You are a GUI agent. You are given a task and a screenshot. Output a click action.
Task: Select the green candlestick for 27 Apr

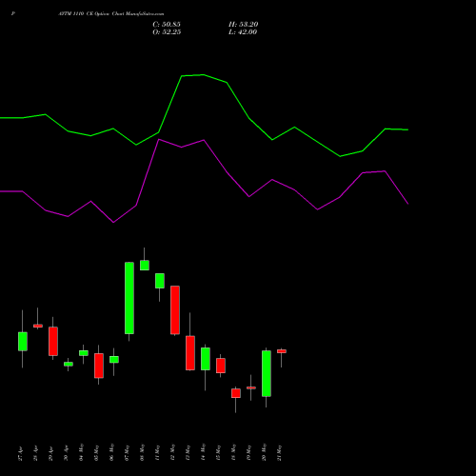pyautogui.click(x=23, y=342)
